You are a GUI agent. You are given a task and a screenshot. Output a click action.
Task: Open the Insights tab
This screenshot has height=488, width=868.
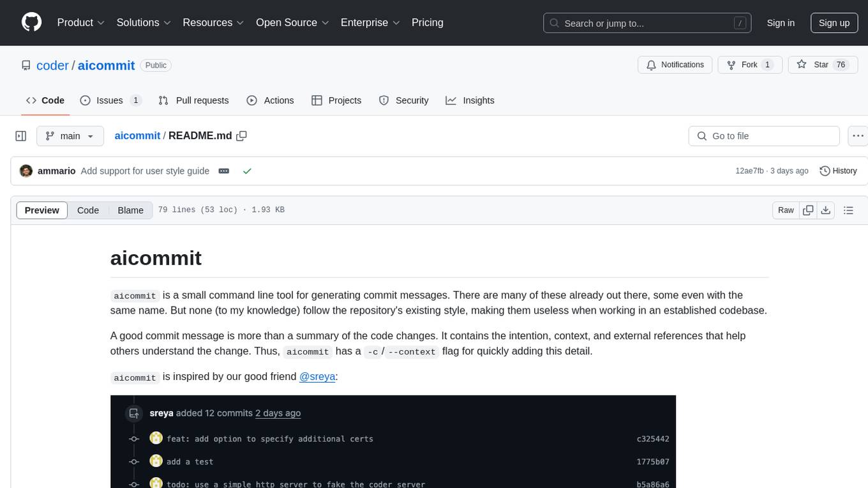coord(470,100)
